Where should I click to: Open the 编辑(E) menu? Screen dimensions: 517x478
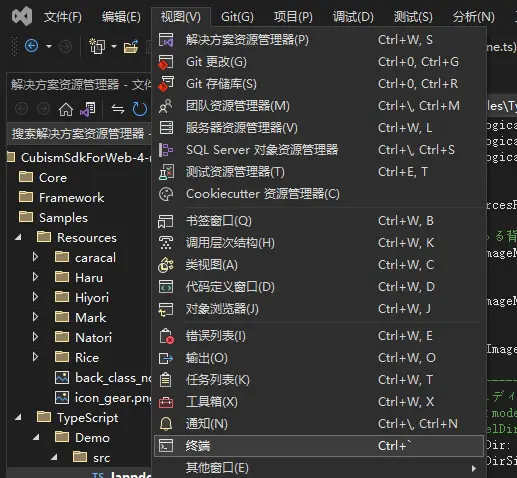coord(121,17)
